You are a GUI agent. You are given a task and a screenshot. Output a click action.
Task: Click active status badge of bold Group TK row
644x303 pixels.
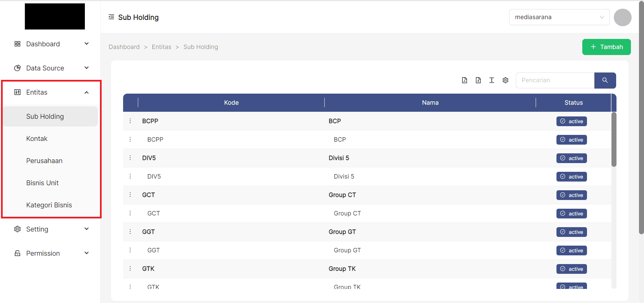(x=572, y=269)
